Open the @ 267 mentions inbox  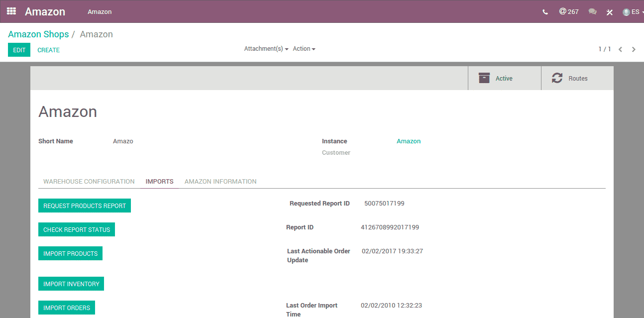[x=568, y=11]
